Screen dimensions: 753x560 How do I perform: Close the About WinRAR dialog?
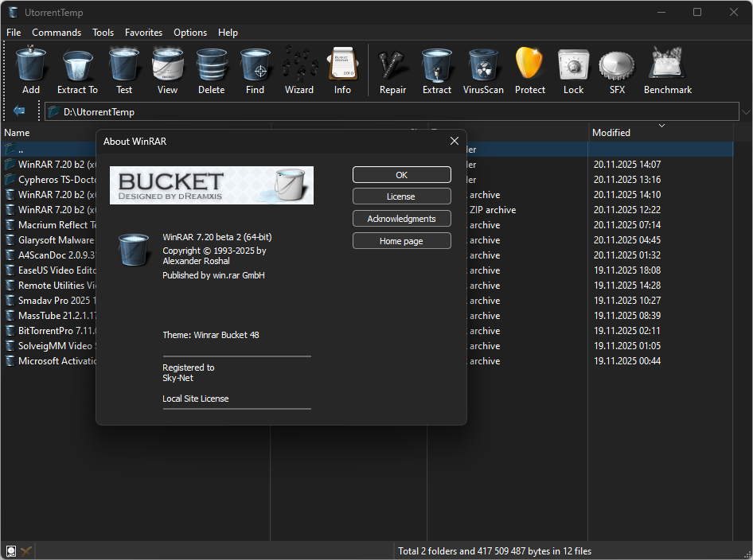[455, 141]
